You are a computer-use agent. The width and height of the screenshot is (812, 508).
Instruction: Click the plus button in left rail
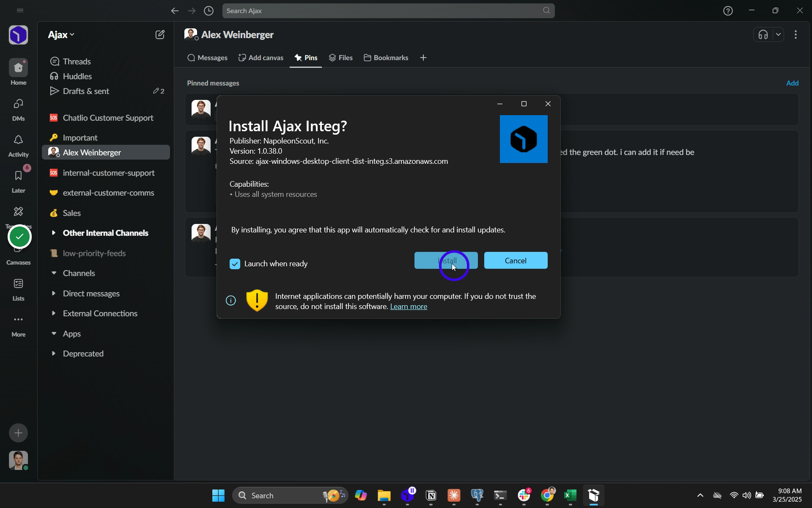[18, 433]
